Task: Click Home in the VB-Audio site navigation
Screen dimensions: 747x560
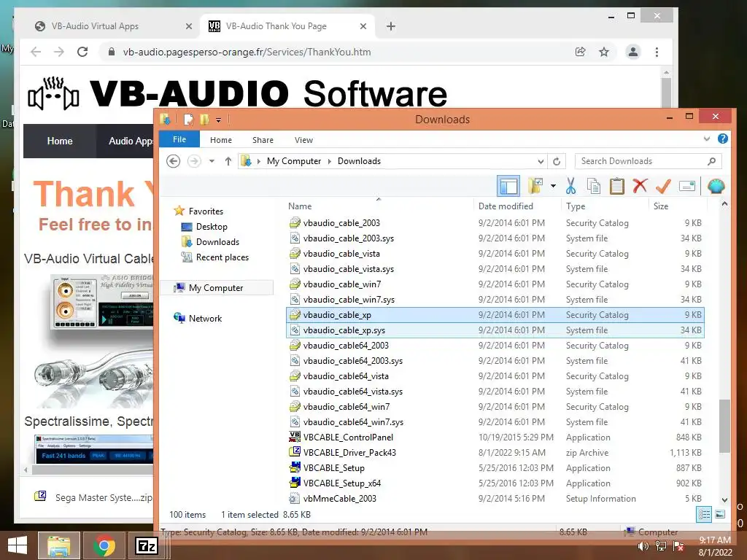Action: tap(60, 141)
